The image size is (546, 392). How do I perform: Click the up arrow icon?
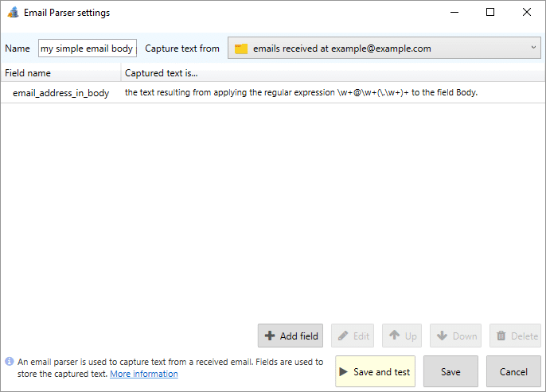[x=394, y=335]
